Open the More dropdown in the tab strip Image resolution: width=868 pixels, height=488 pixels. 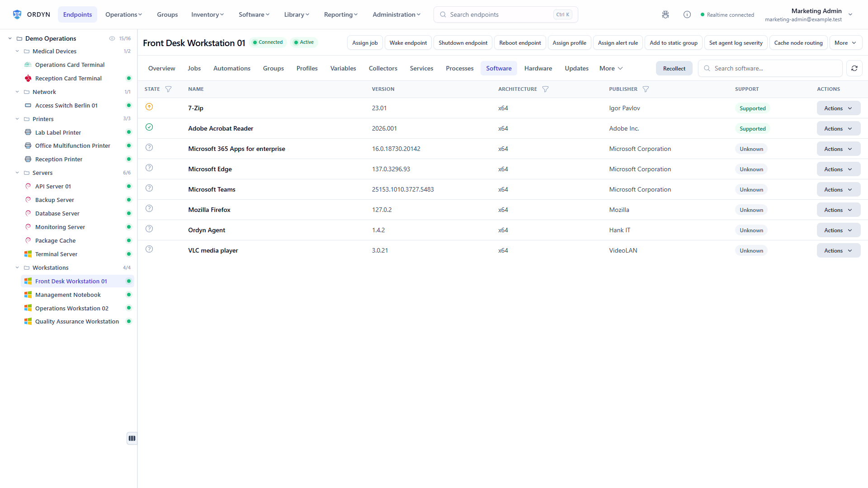coord(611,68)
